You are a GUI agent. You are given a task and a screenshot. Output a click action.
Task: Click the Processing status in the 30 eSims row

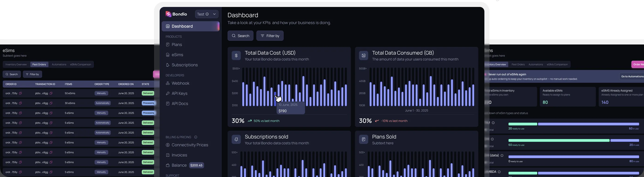(x=149, y=103)
